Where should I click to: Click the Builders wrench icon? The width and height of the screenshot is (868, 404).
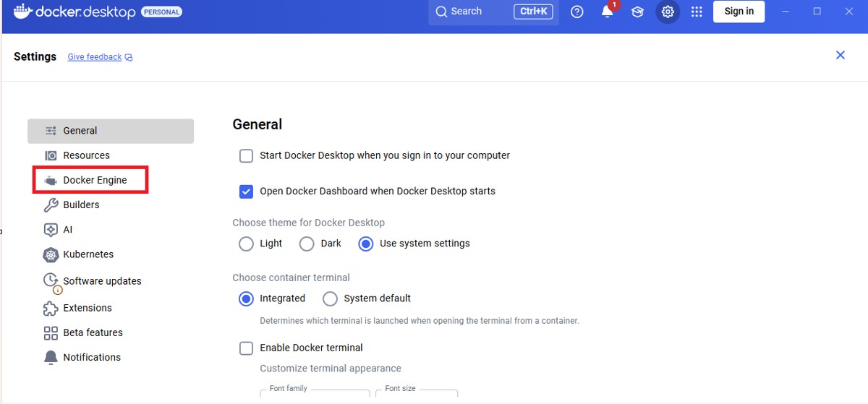pos(51,205)
